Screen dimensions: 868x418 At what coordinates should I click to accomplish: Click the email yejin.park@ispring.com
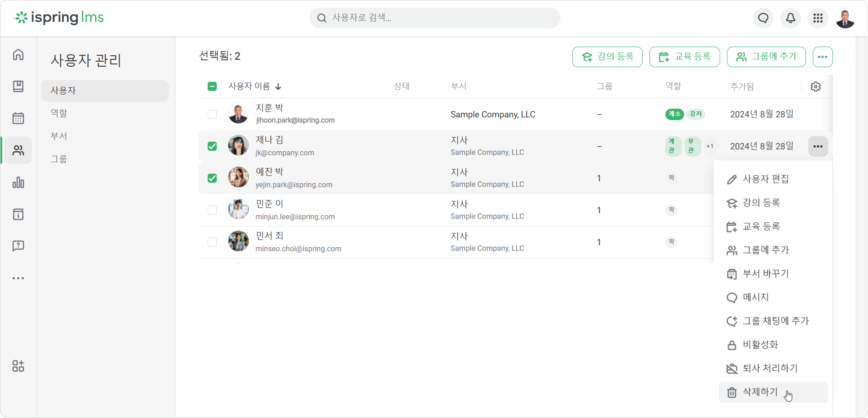294,185
